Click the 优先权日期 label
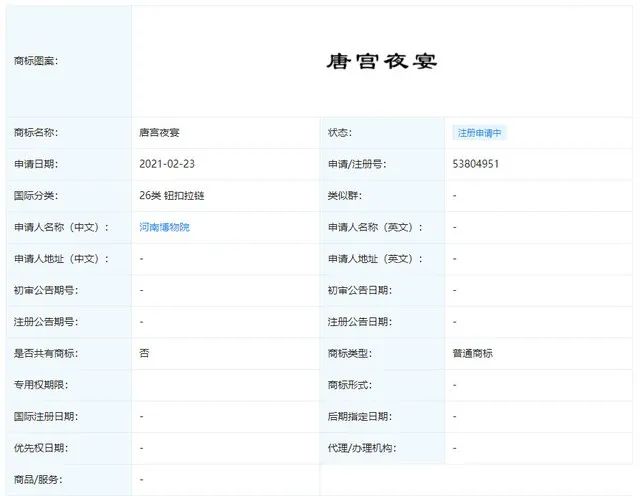Screen dimensions: 640x496 click(x=41, y=448)
